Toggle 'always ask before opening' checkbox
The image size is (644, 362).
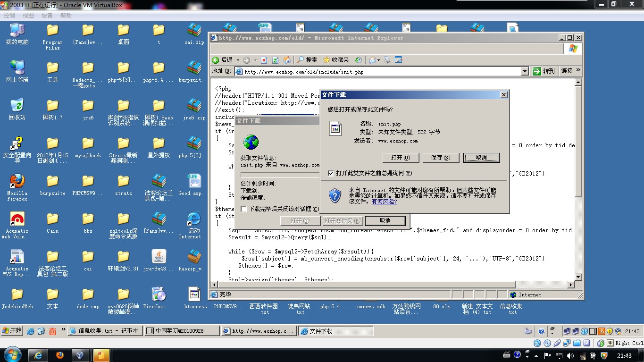(331, 173)
